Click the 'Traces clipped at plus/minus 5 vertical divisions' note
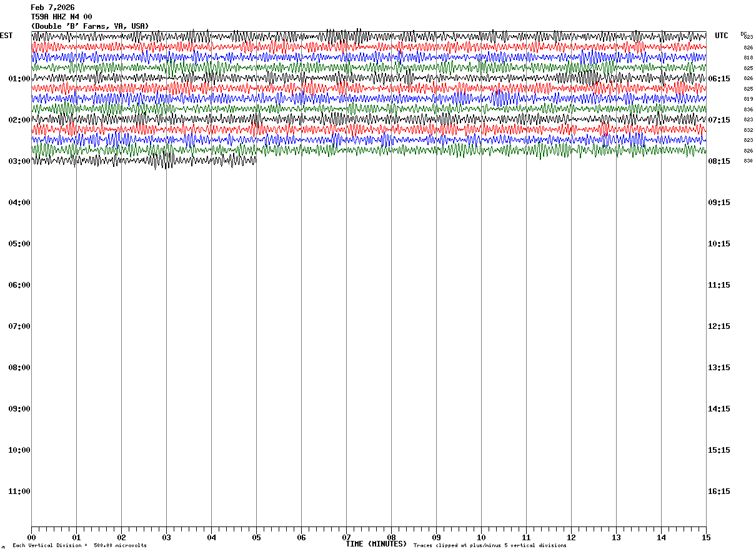 490,546
